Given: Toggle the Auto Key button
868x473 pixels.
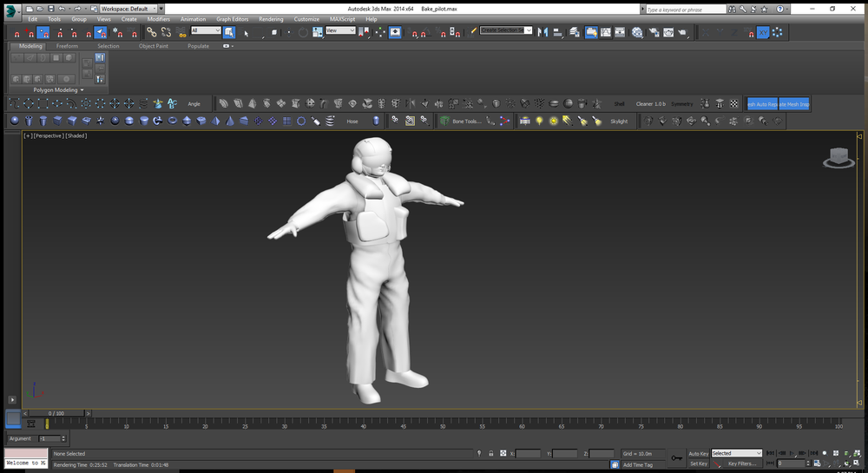Looking at the screenshot, I should coord(698,453).
